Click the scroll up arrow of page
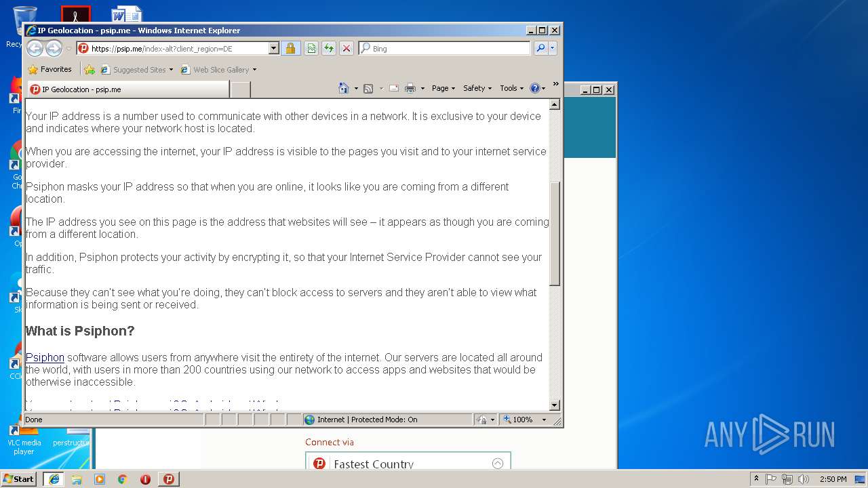 [x=555, y=104]
